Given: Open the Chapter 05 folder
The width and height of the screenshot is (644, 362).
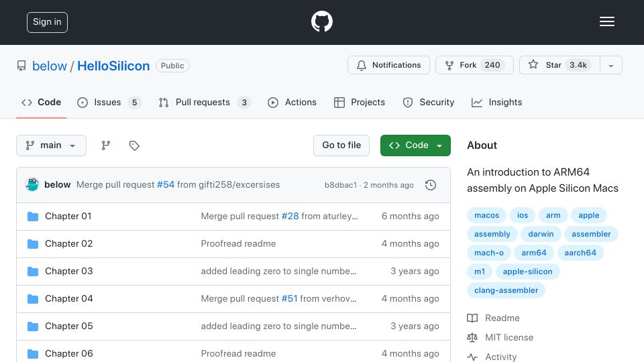Looking at the screenshot, I should [68, 326].
